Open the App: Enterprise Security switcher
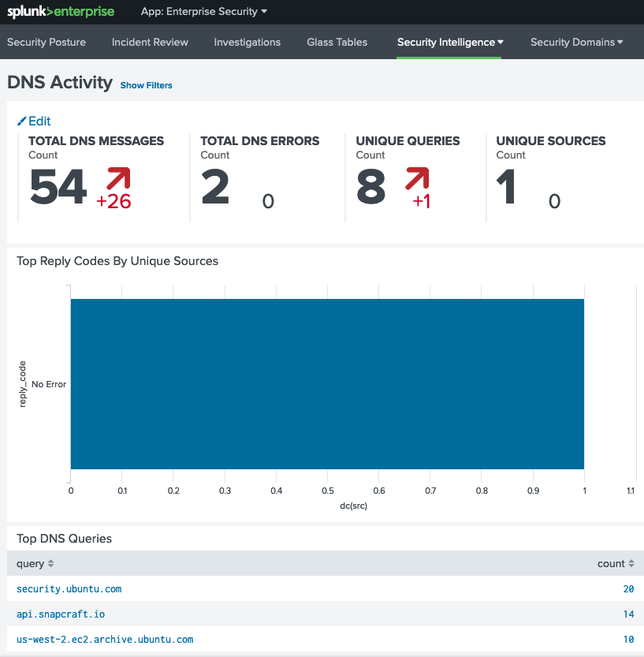644x657 pixels. point(203,12)
